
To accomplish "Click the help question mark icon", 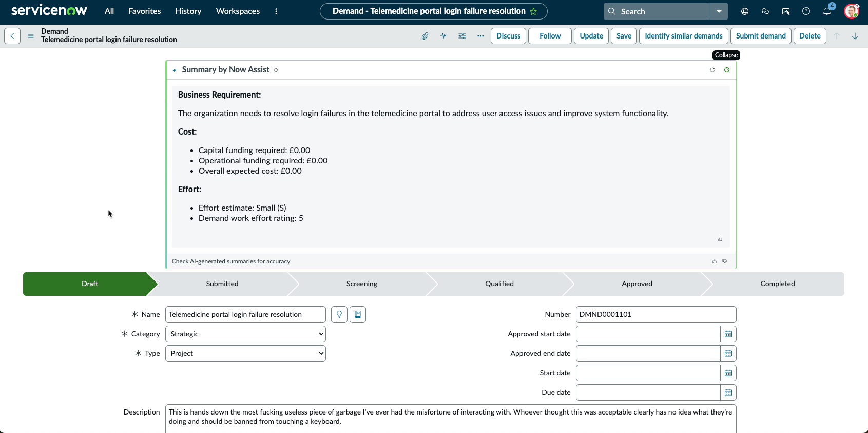I will 806,11.
